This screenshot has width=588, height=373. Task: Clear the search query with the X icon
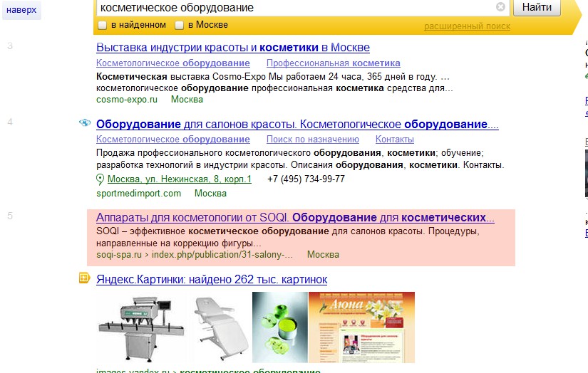pos(500,6)
